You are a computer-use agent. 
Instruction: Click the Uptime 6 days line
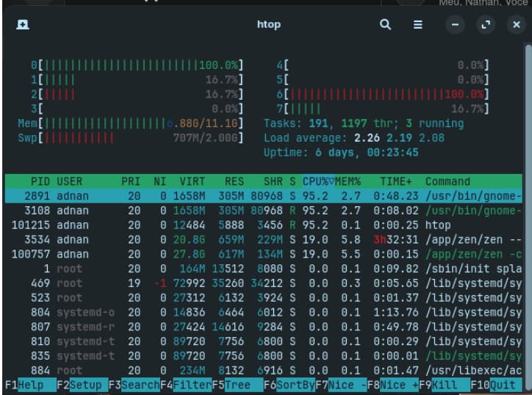pyautogui.click(x=341, y=153)
